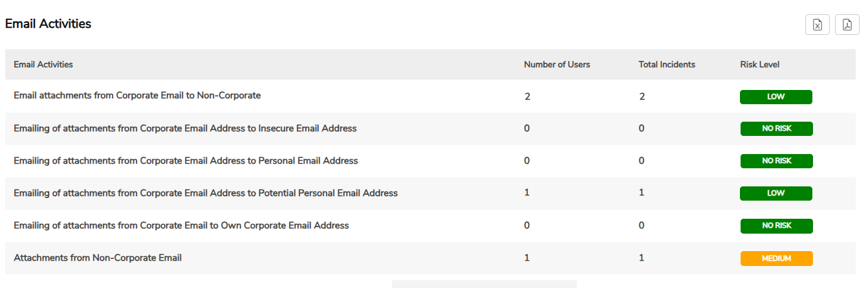The image size is (868, 288).
Task: Click LOW badge for Potential Personal Email row
Action: point(776,194)
